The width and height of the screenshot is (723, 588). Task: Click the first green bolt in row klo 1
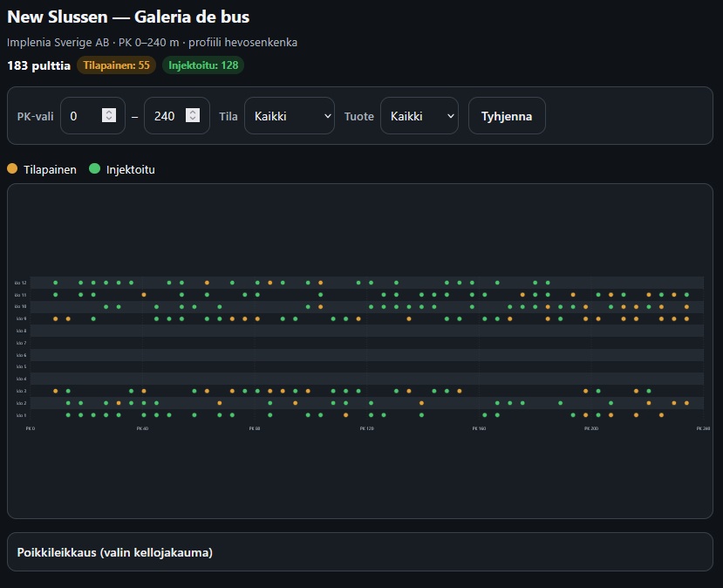point(68,415)
